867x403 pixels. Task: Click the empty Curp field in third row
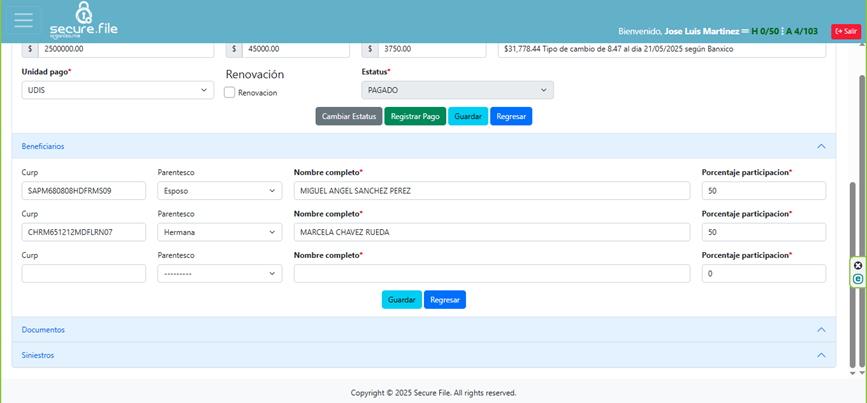84,273
